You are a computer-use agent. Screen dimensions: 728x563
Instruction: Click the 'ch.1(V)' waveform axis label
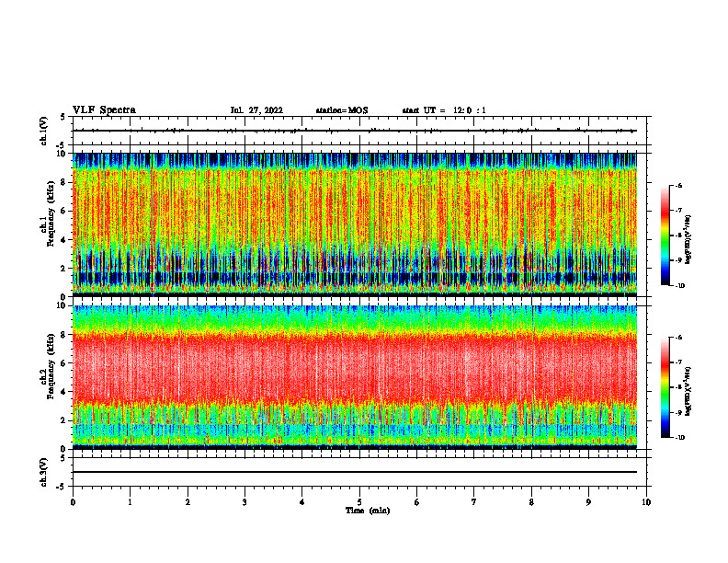(44, 131)
